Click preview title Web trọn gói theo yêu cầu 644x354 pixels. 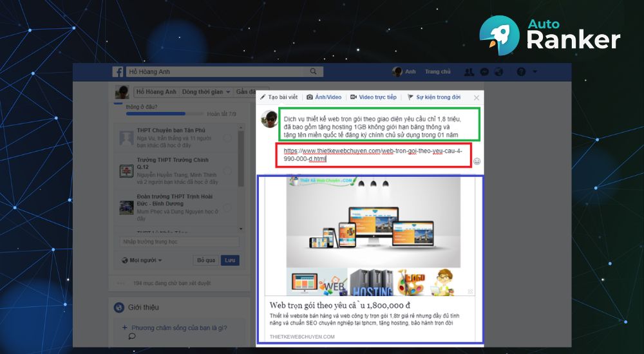(x=340, y=305)
